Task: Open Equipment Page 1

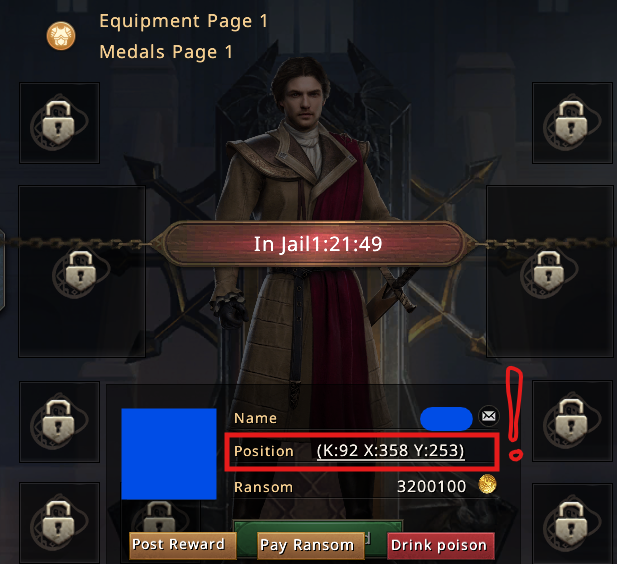Action: pos(183,21)
